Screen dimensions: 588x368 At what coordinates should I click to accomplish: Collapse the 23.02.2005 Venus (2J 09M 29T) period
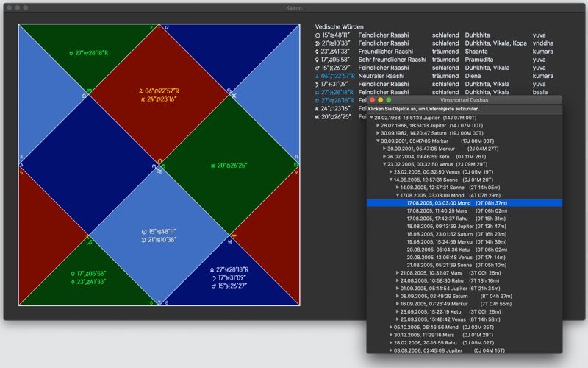tap(384, 164)
